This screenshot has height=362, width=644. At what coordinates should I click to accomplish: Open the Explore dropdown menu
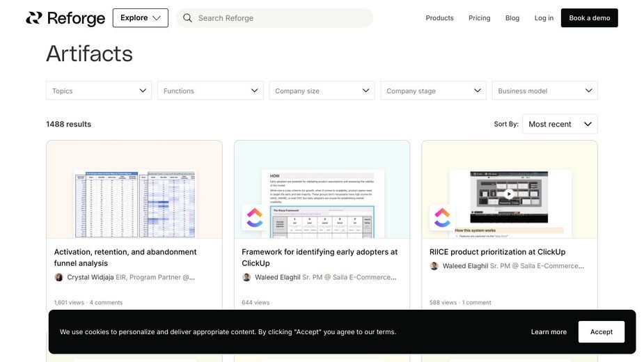(x=141, y=17)
